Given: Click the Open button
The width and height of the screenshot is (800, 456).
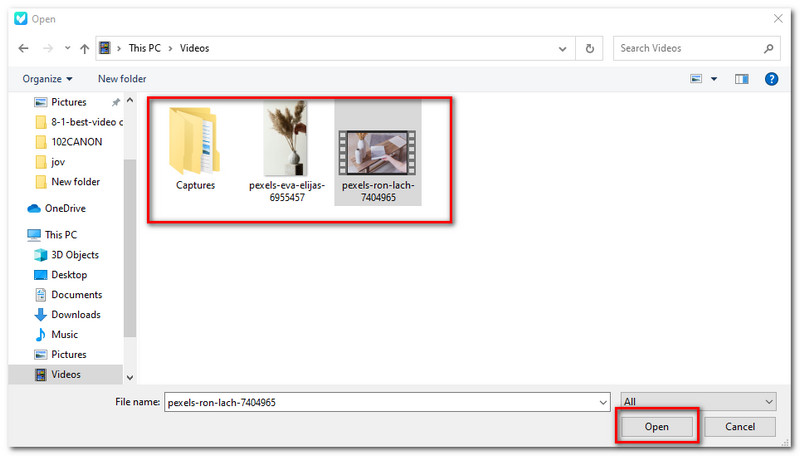Looking at the screenshot, I should 656,426.
